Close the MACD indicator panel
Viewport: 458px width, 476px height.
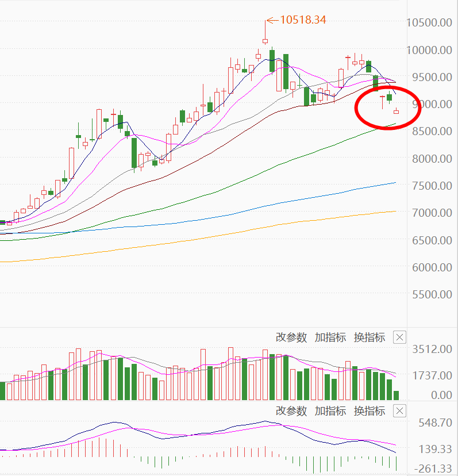pyautogui.click(x=399, y=411)
